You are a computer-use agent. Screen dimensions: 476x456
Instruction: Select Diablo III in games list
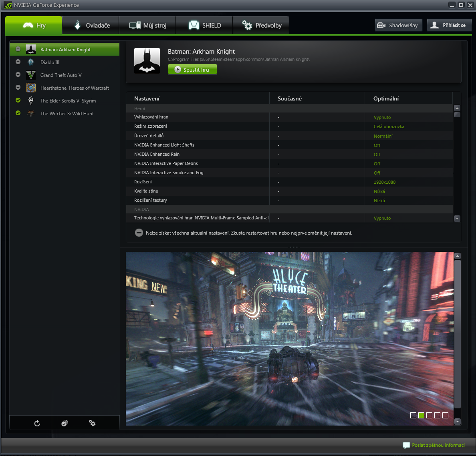65,62
